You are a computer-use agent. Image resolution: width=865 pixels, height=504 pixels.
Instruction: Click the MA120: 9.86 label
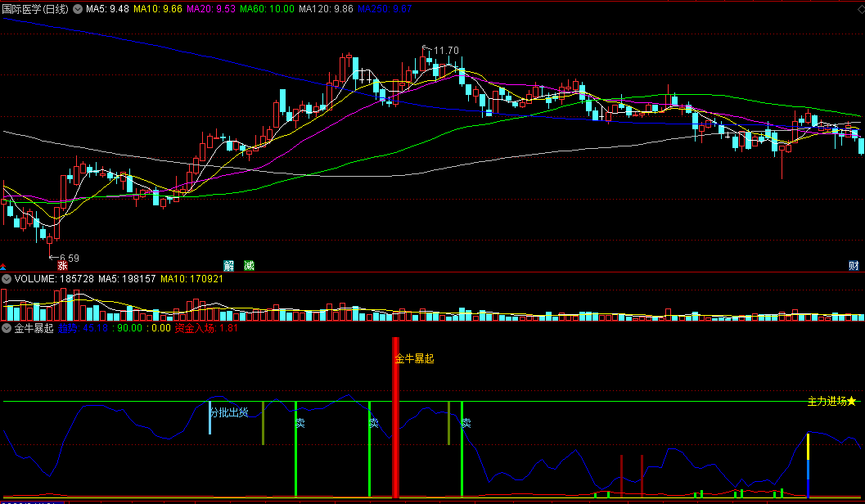click(x=326, y=9)
